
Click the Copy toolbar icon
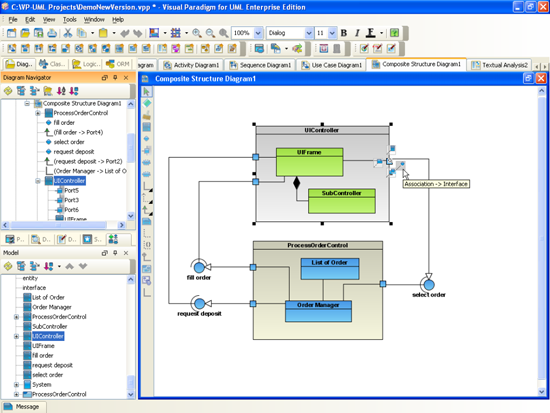(82, 33)
